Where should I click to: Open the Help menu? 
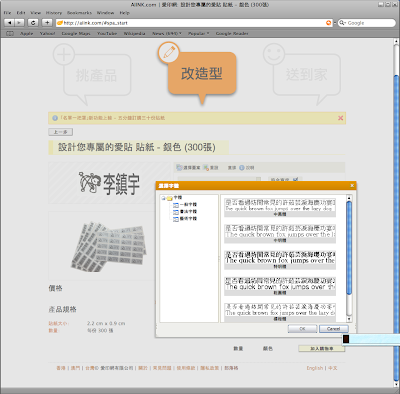[125, 13]
